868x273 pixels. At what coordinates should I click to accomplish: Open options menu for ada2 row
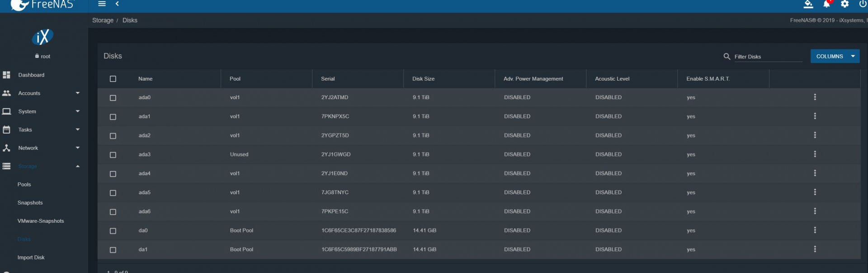(x=815, y=135)
